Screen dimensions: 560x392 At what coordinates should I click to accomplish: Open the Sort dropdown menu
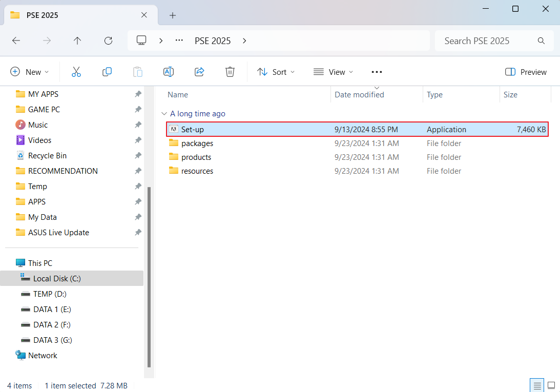276,72
